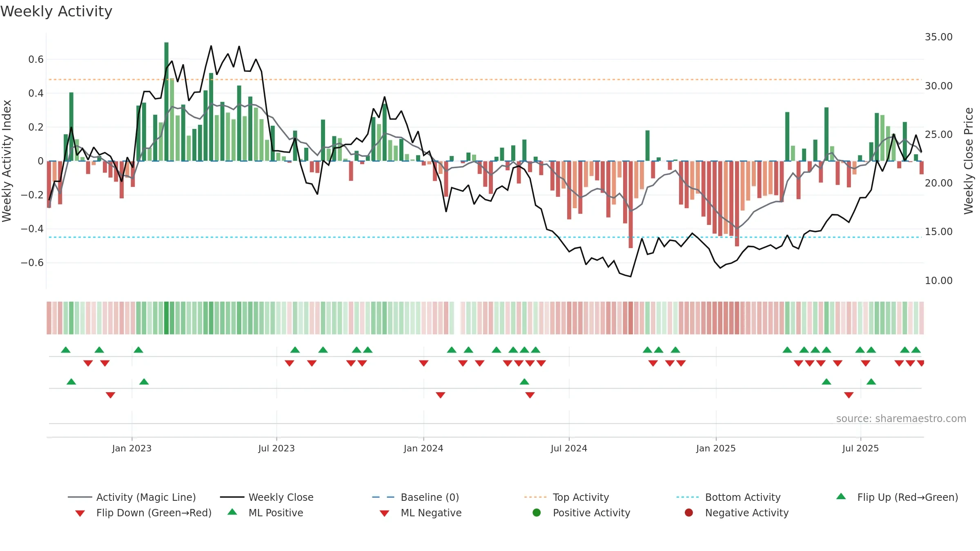Click the 0.6 activity index axis label
The height and width of the screenshot is (551, 980).
(x=36, y=60)
